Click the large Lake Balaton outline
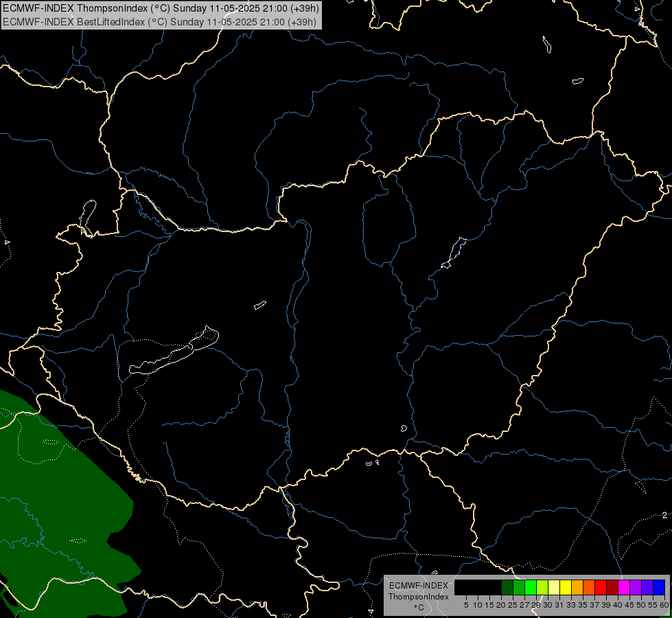Viewport: 672px width, 618px height. pos(174,354)
